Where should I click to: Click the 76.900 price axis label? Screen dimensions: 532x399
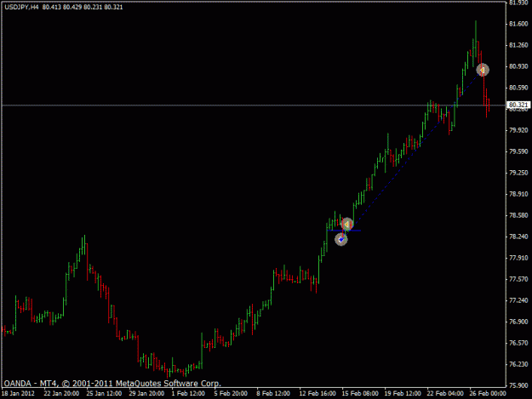(x=518, y=322)
